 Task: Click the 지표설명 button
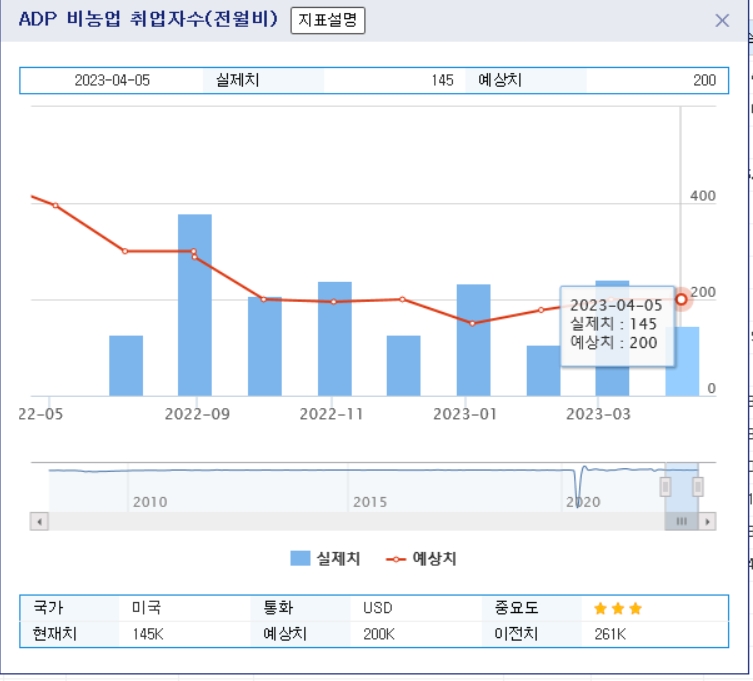pyautogui.click(x=328, y=20)
